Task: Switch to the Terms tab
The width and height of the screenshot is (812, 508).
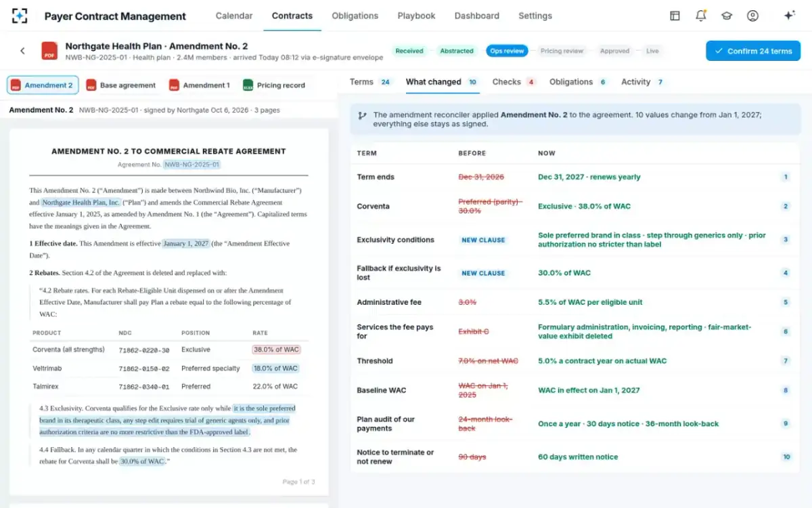Action: click(370, 82)
